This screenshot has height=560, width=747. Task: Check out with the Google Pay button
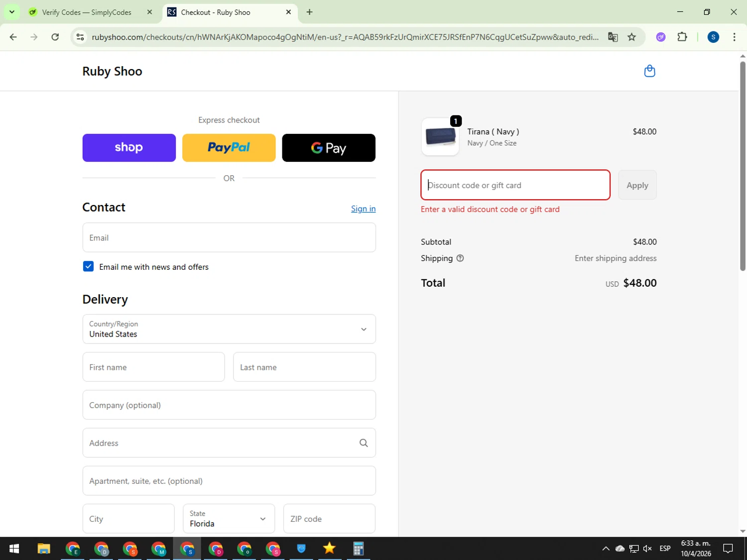click(329, 148)
